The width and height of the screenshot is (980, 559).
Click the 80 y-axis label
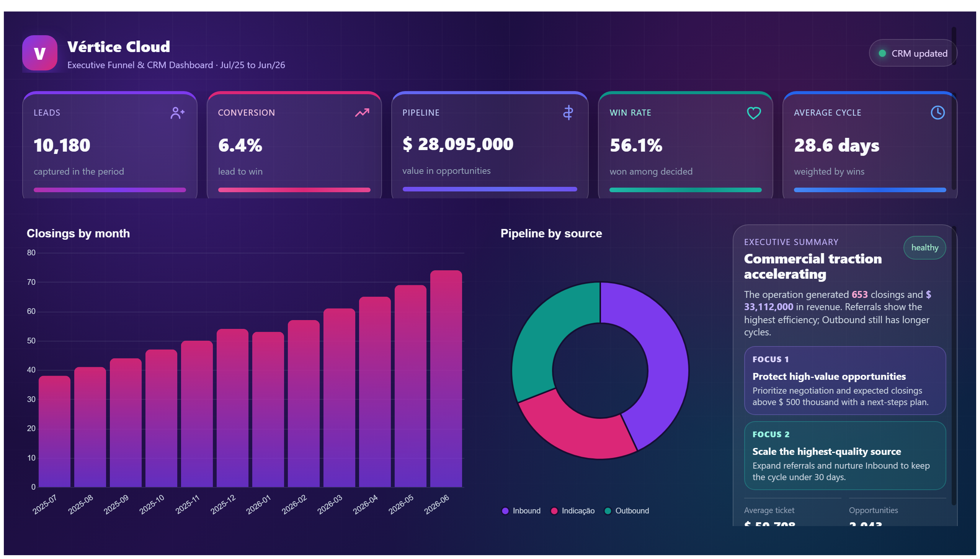(x=31, y=253)
